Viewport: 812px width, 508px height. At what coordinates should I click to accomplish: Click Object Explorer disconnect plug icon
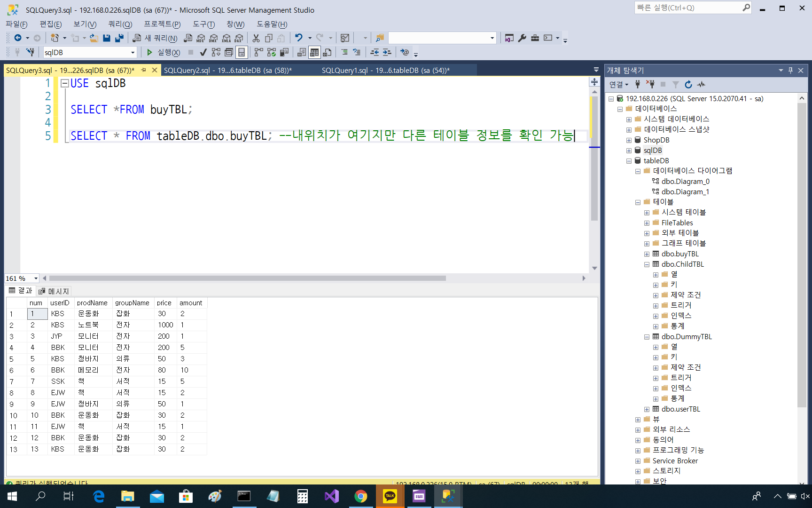click(x=650, y=85)
